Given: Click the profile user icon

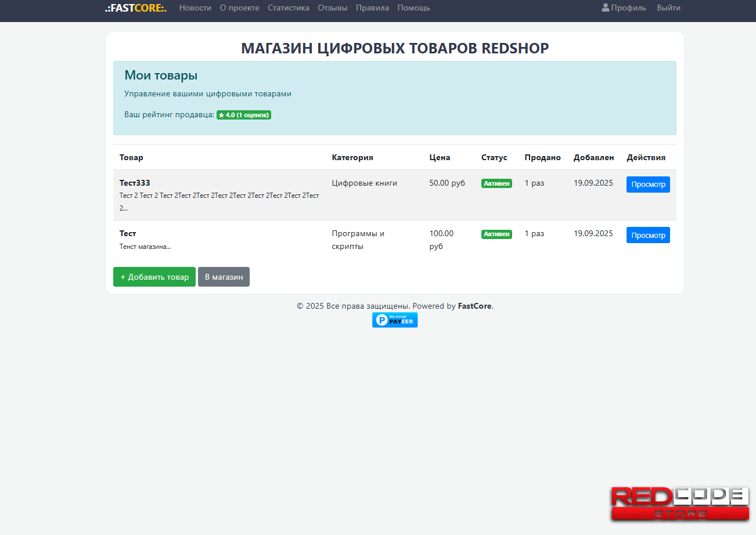Looking at the screenshot, I should point(606,8).
